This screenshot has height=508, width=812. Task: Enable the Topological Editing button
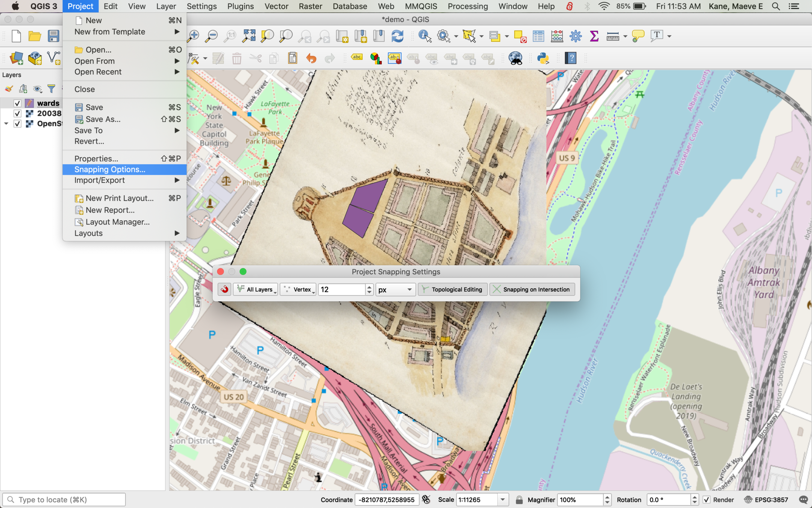452,289
